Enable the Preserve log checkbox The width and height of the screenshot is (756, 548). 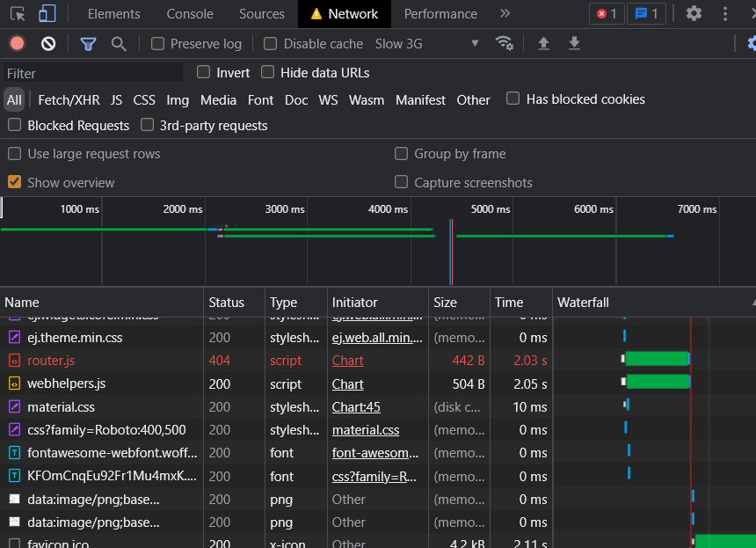point(158,43)
